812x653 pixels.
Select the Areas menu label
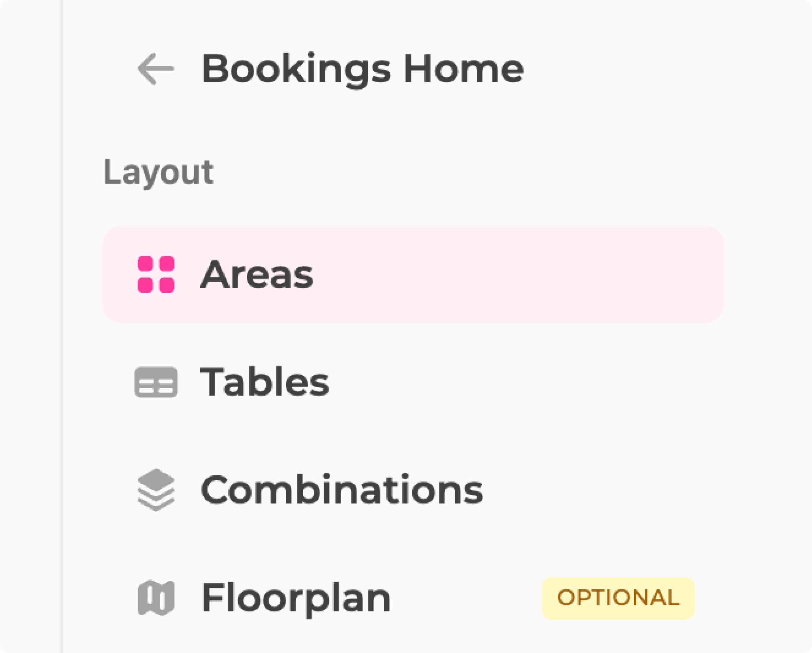(x=256, y=275)
